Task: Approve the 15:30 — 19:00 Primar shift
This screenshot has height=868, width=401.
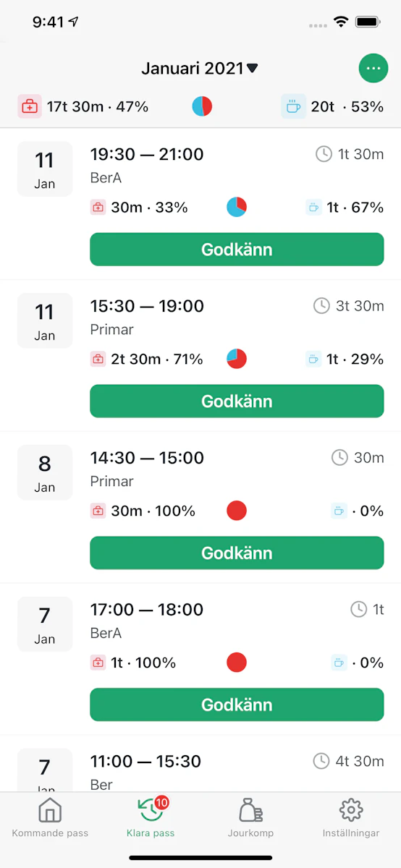Action: (237, 401)
